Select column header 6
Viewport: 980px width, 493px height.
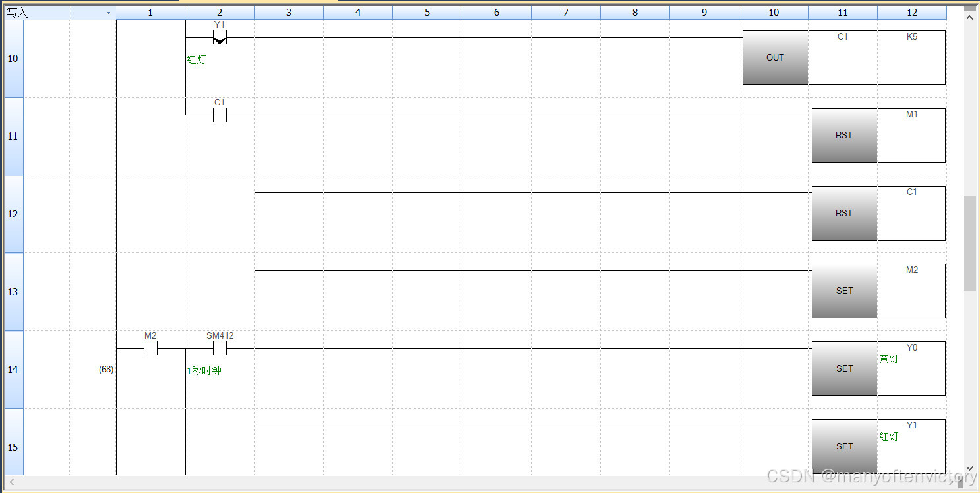tap(497, 13)
